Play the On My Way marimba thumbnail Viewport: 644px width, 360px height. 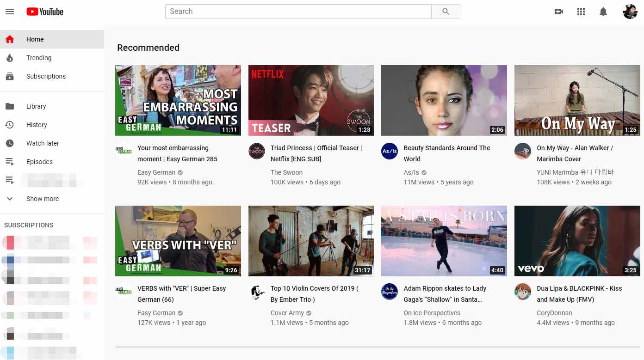[x=577, y=100]
